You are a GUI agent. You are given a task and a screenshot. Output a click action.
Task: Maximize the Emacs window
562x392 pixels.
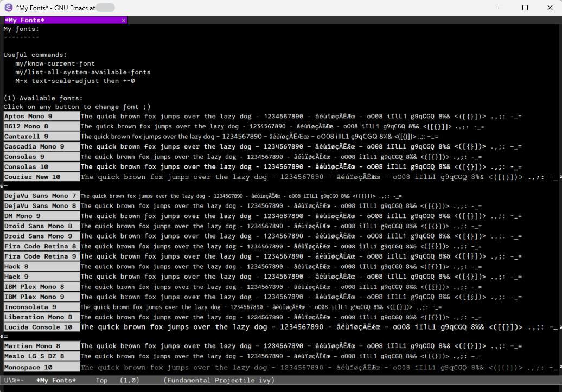[x=525, y=8]
